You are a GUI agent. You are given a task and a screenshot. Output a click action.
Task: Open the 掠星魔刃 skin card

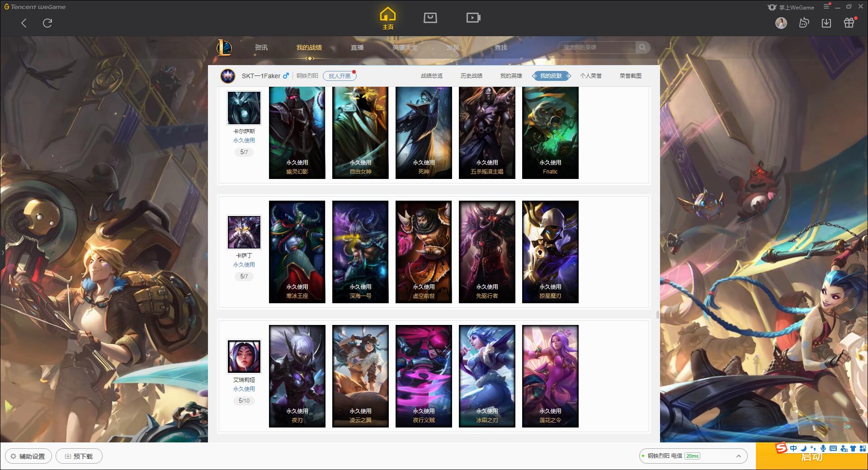(x=550, y=252)
